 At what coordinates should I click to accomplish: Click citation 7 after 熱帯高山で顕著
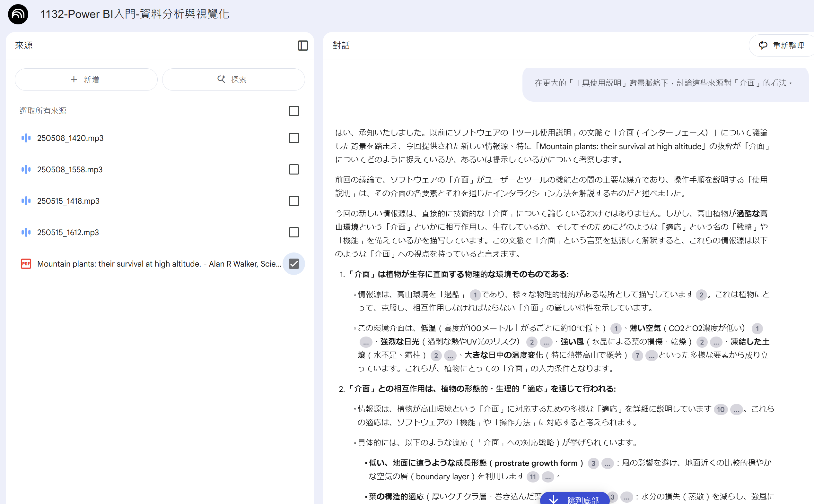tap(637, 356)
